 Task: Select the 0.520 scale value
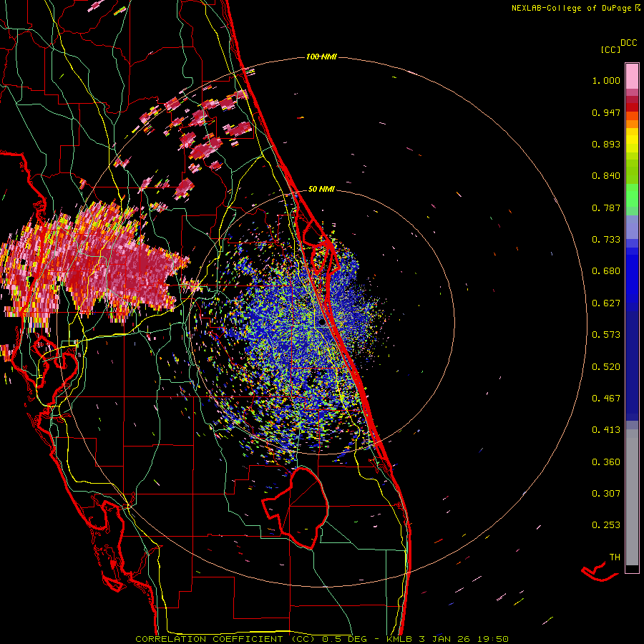(x=606, y=367)
